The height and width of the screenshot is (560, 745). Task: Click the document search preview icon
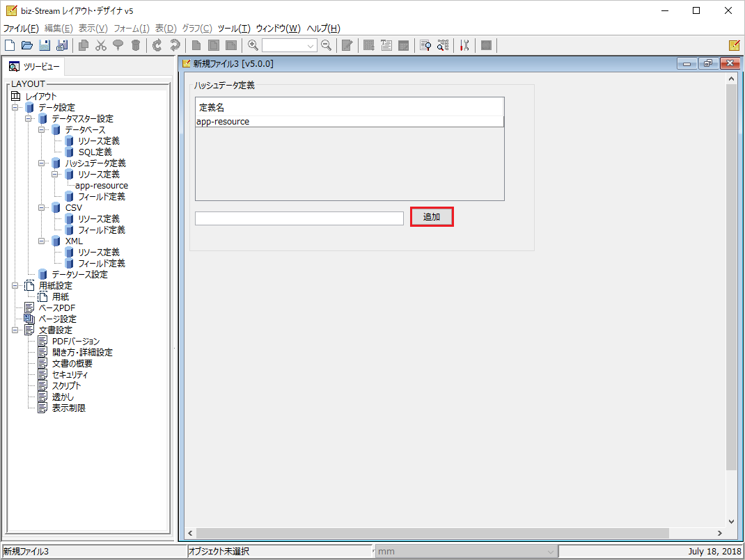pos(425,45)
